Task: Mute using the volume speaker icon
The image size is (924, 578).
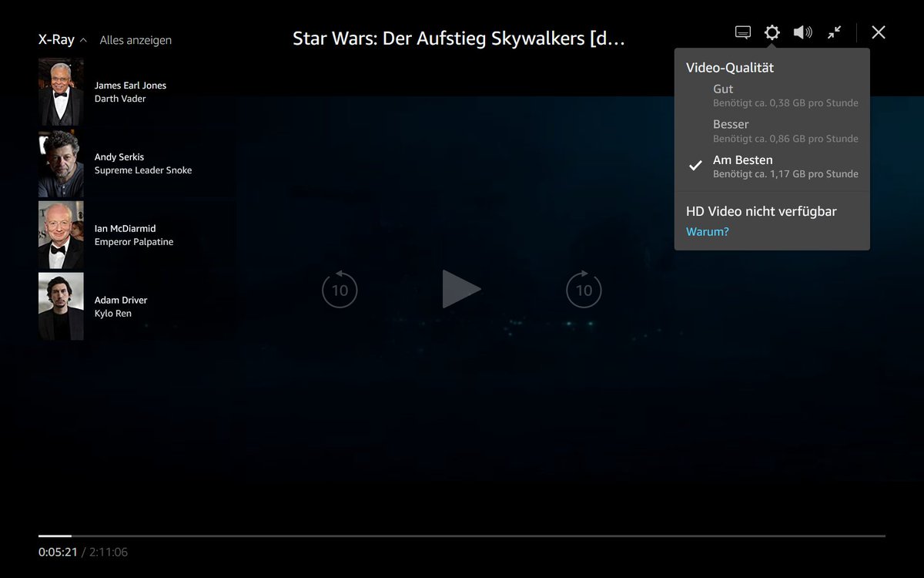Action: 803,32
